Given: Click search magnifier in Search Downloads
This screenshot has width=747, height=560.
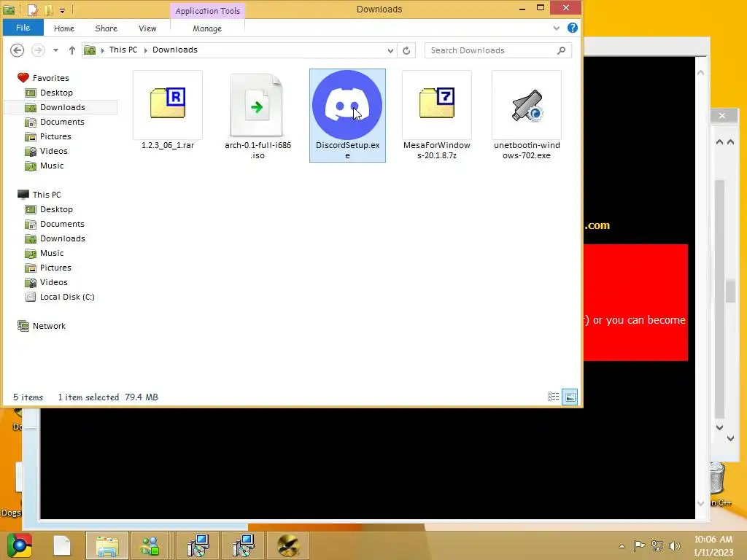Looking at the screenshot, I should tap(561, 50).
